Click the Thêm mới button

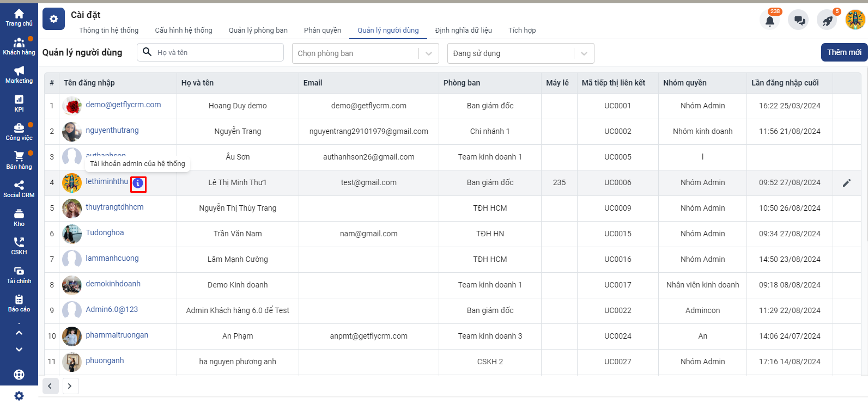pyautogui.click(x=843, y=52)
